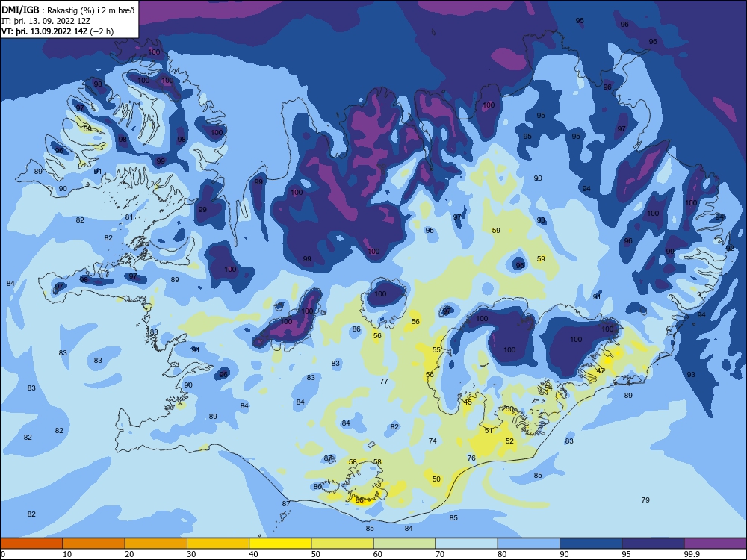Click the map humidity value '77'
This screenshot has width=747, height=560.
[385, 382]
